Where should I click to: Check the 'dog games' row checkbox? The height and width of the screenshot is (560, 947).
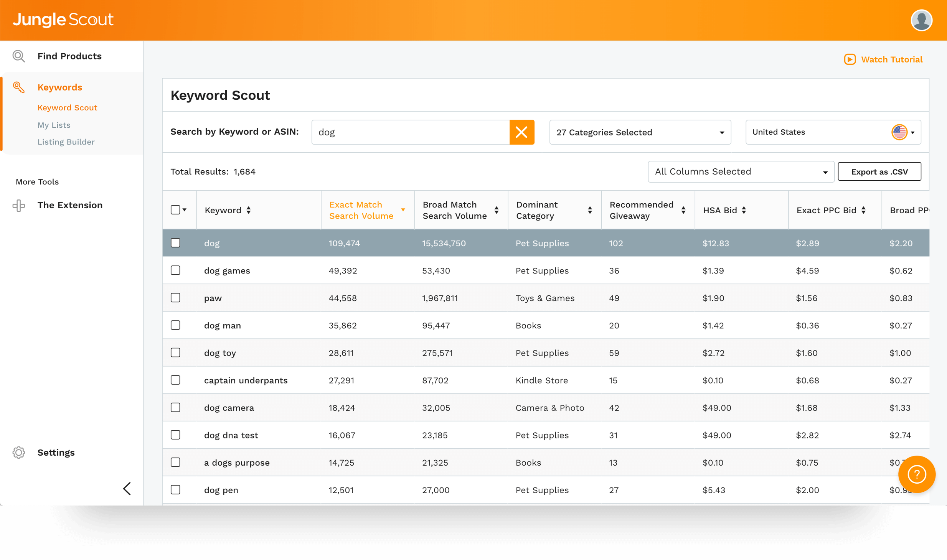(175, 270)
